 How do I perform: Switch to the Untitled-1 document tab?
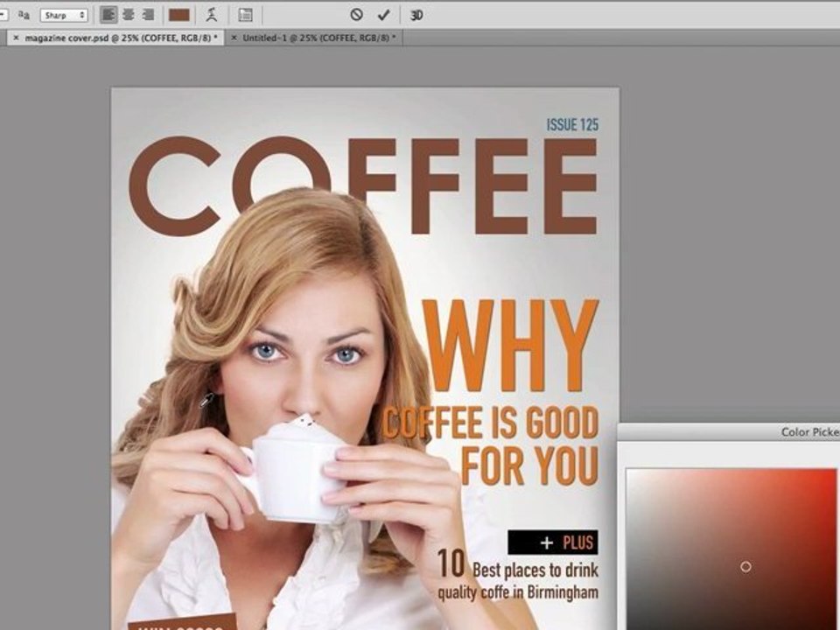click(318, 38)
